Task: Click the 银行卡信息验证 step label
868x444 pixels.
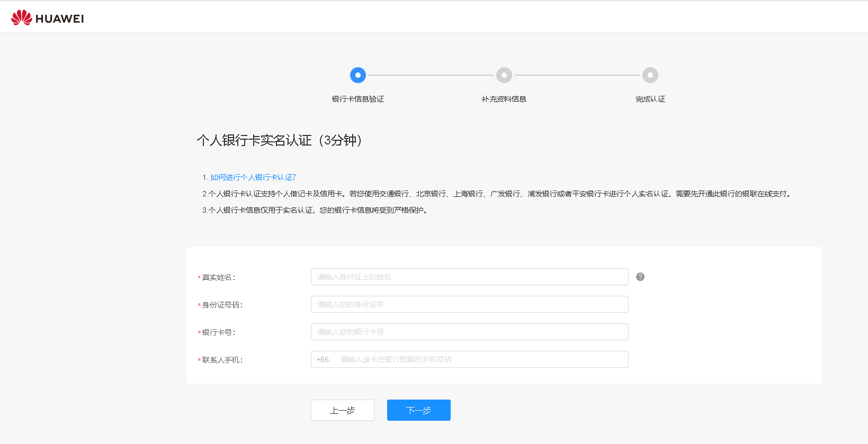Action: [358, 99]
